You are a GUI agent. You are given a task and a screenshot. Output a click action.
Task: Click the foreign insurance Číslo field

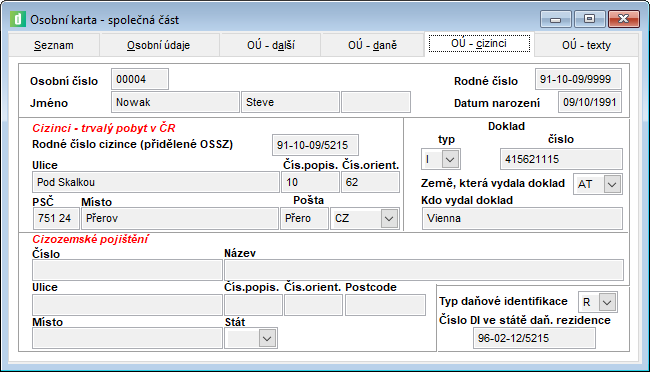(x=127, y=270)
